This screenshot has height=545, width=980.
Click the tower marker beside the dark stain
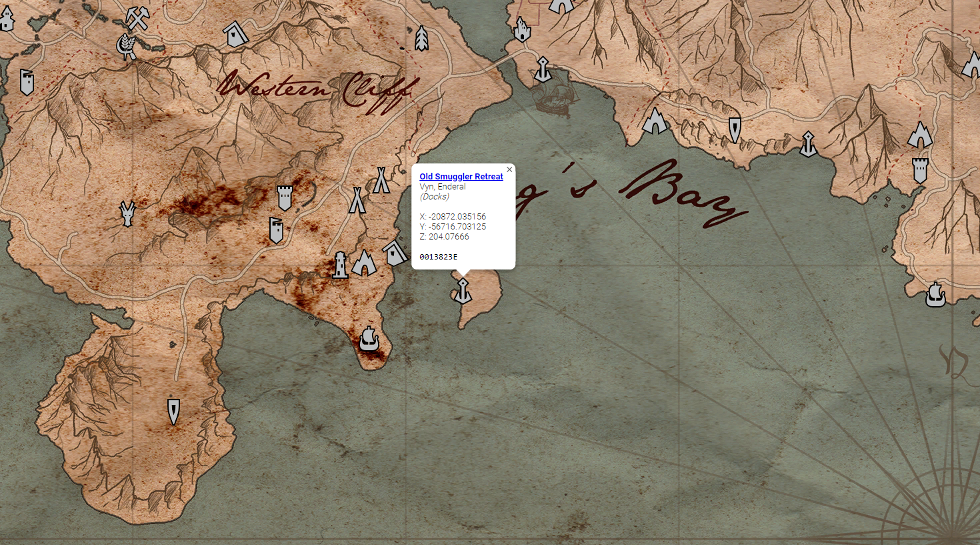tap(285, 198)
